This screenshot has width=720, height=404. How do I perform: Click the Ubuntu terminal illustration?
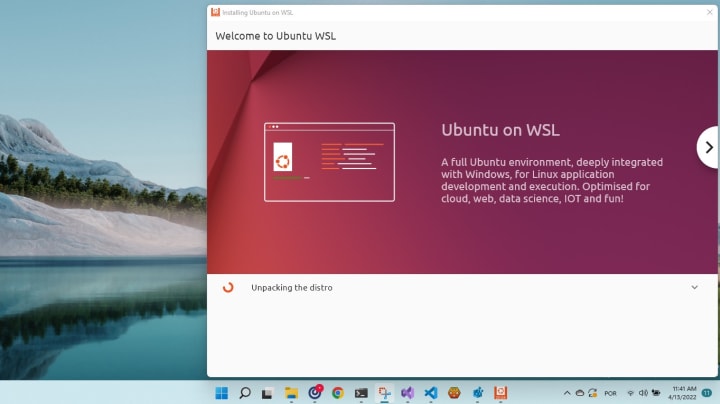(x=329, y=162)
